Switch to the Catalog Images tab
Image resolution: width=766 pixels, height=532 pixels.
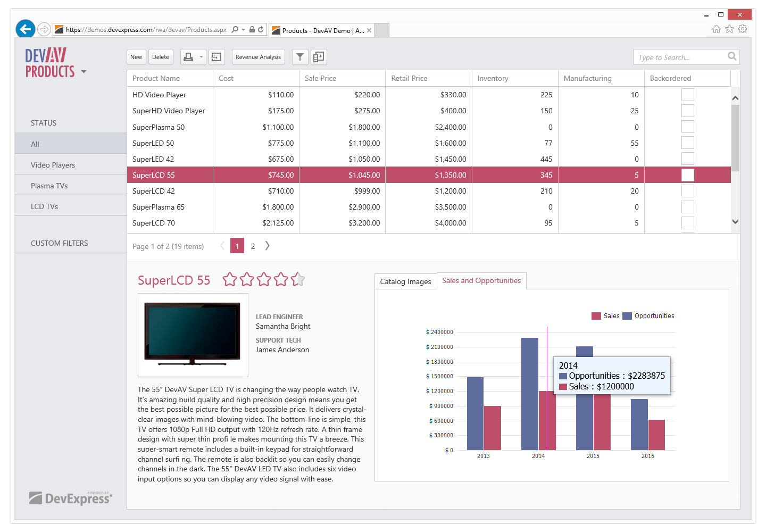click(x=405, y=281)
